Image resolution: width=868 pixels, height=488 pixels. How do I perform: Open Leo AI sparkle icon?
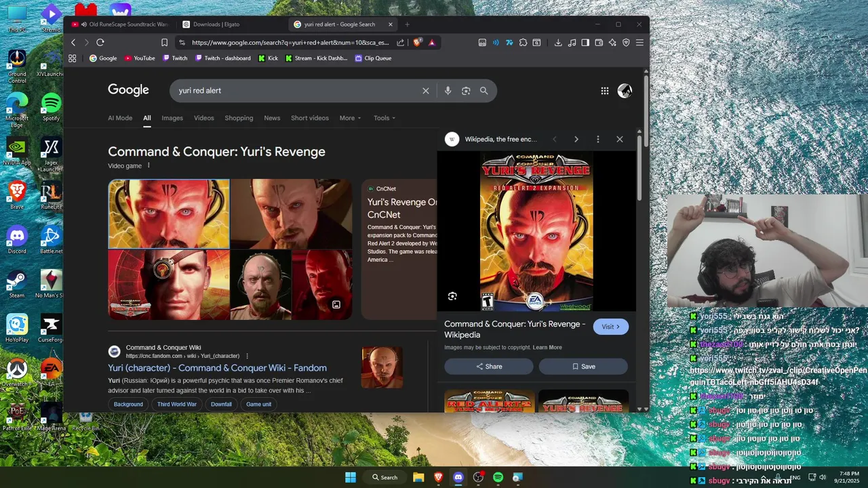(x=612, y=42)
